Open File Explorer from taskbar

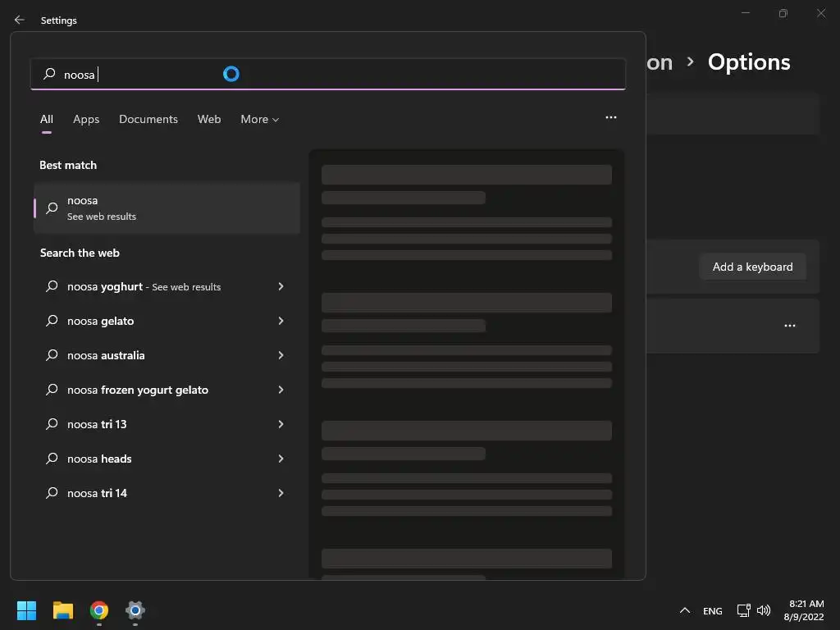[x=62, y=610]
